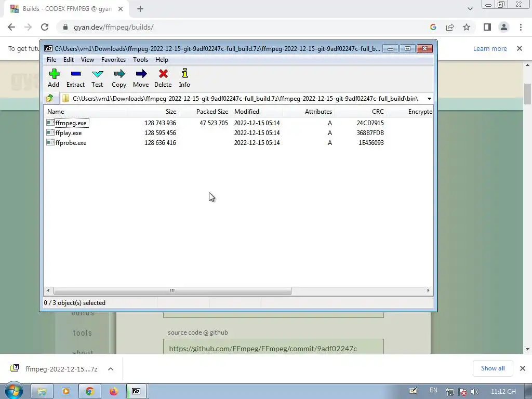Screen dimensions: 532x399
Task: Open the media player taskbar icon
Action: [66, 392]
